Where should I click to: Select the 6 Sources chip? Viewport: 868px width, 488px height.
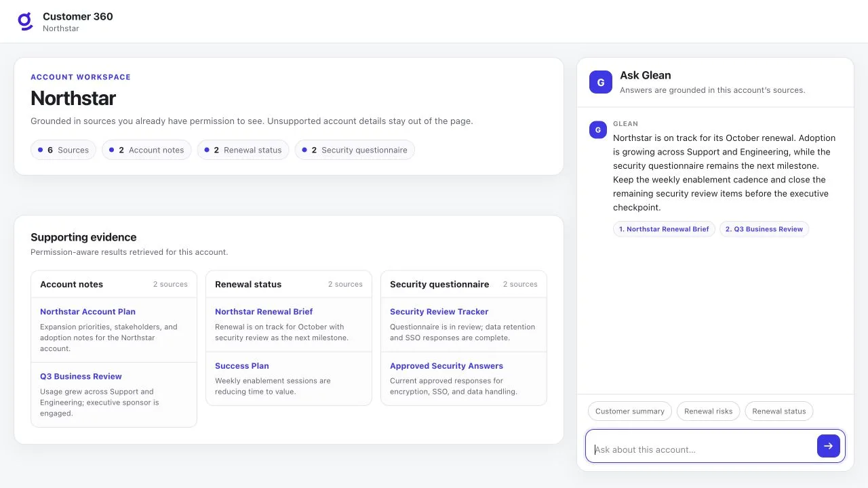pos(64,150)
